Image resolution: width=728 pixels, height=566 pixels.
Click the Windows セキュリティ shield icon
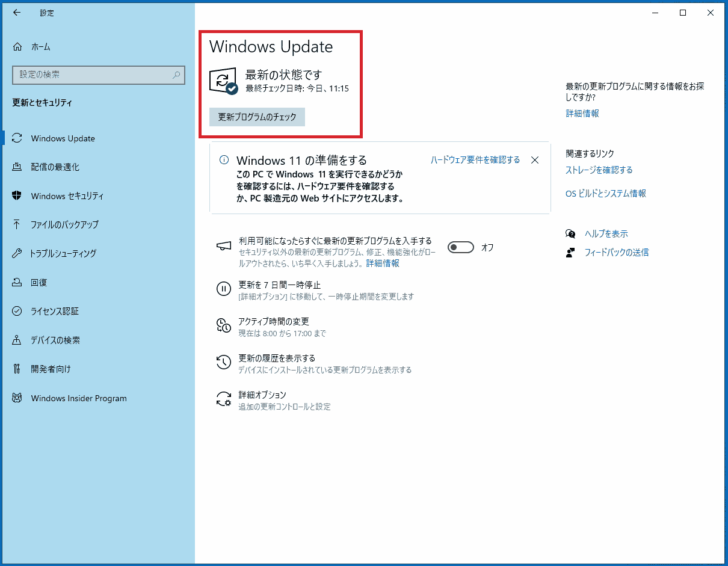tap(17, 196)
